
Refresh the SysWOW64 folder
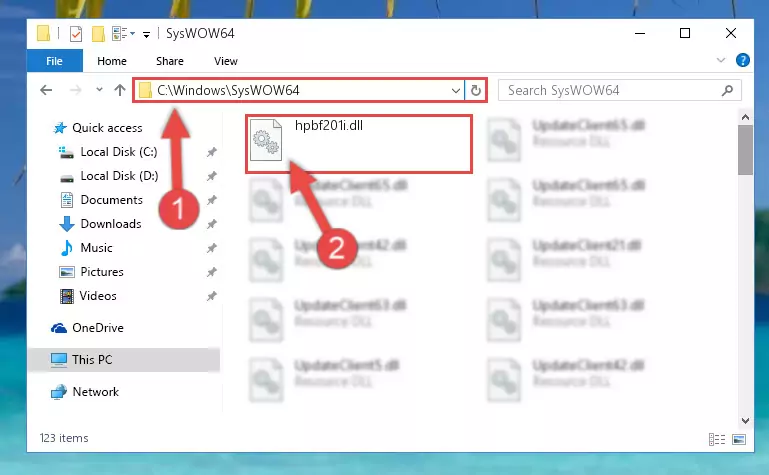click(x=476, y=91)
